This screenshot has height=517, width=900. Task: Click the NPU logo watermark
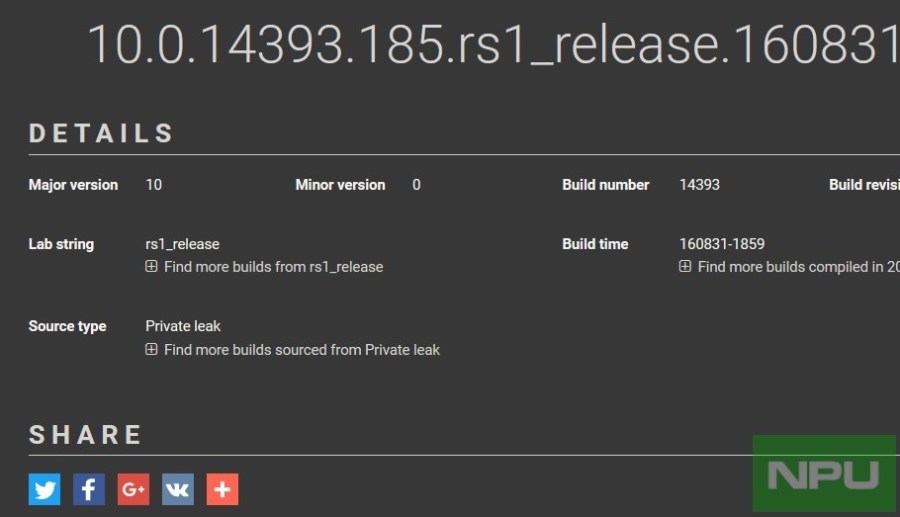point(824,475)
